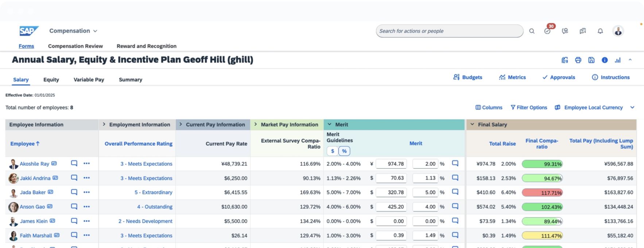Image resolution: width=644 pixels, height=248 pixels.
Task: Click the search magnifier icon
Action: tap(532, 31)
